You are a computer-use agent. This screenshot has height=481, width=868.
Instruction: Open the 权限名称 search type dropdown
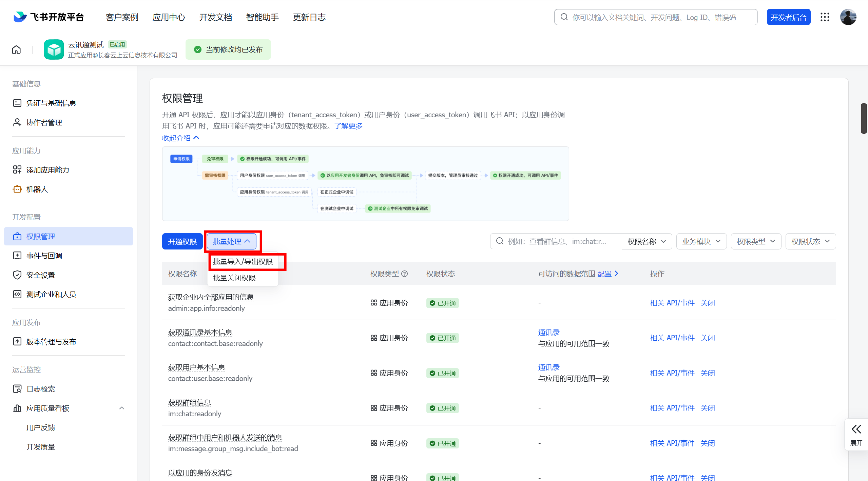[647, 241]
